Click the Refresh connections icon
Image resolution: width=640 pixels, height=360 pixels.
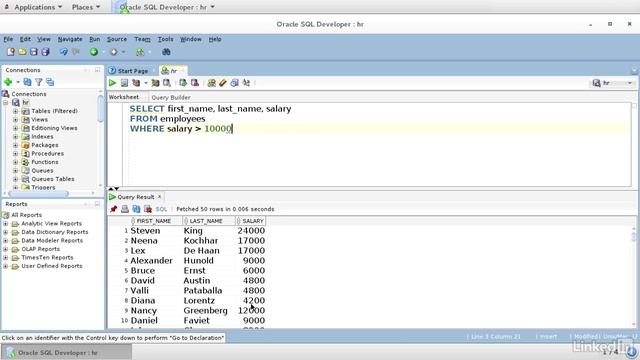pyautogui.click(x=27, y=82)
